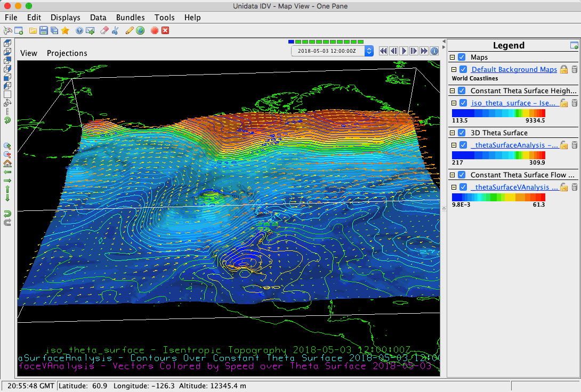Viewport: 581px width, 392px height.
Task: Collapse the Constant Theta Surface Height category
Action: 452,91
